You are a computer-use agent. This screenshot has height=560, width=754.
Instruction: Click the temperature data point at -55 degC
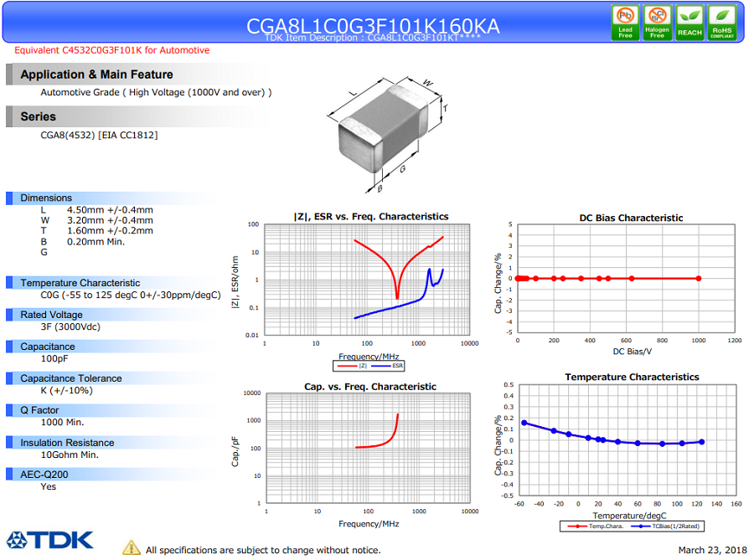(x=524, y=423)
